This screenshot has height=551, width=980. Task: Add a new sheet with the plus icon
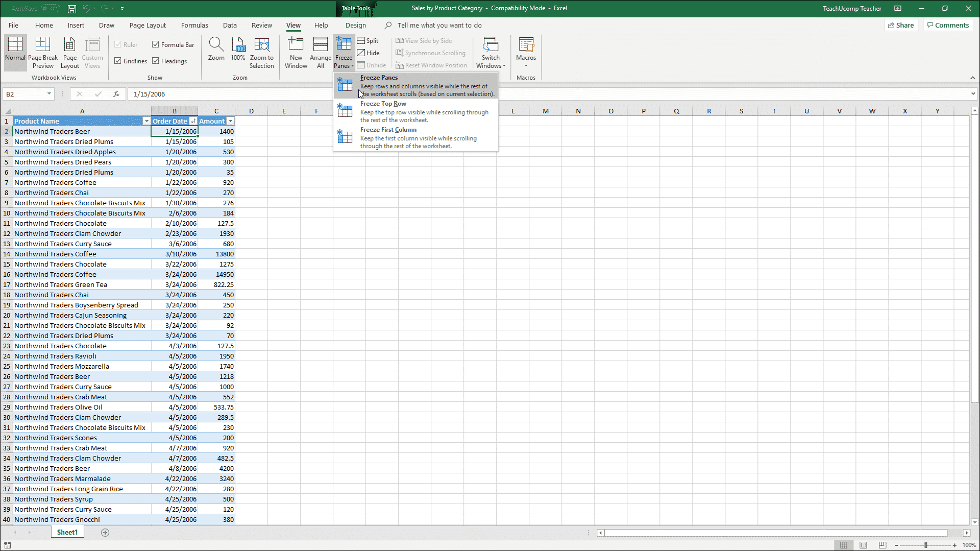point(105,533)
